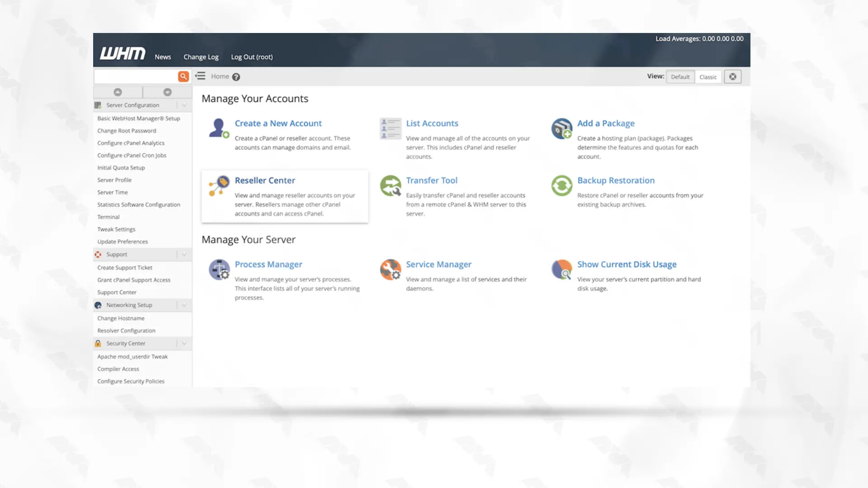Click the Security Center visibility toggle
The height and width of the screenshot is (488, 868).
click(x=184, y=343)
